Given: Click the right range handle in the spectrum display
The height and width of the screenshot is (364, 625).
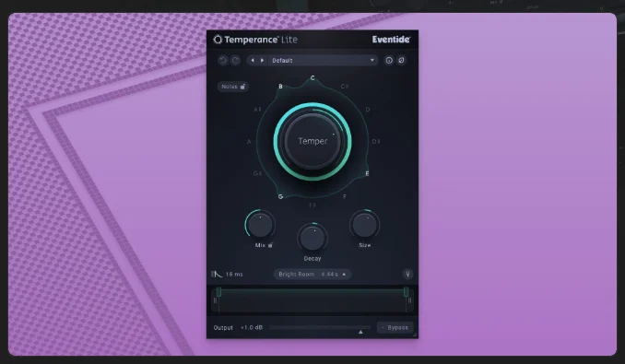Looking at the screenshot, I should (406, 292).
